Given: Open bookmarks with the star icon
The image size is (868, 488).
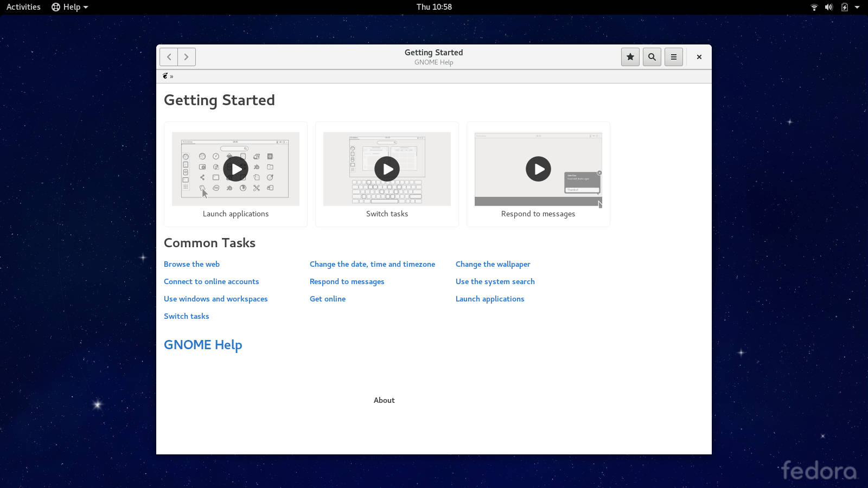Looking at the screenshot, I should pos(630,57).
